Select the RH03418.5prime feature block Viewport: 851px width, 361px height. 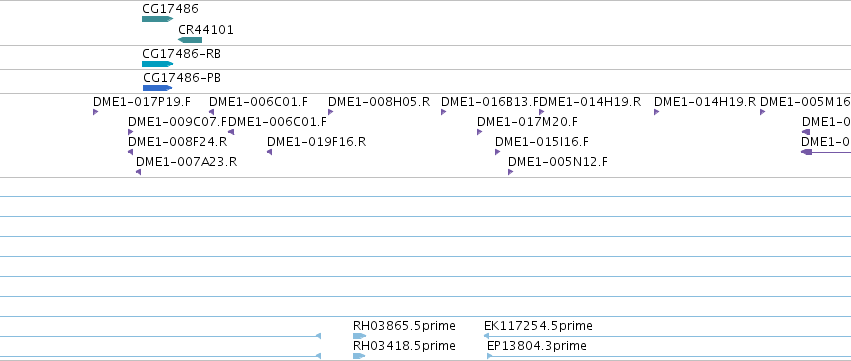click(359, 356)
